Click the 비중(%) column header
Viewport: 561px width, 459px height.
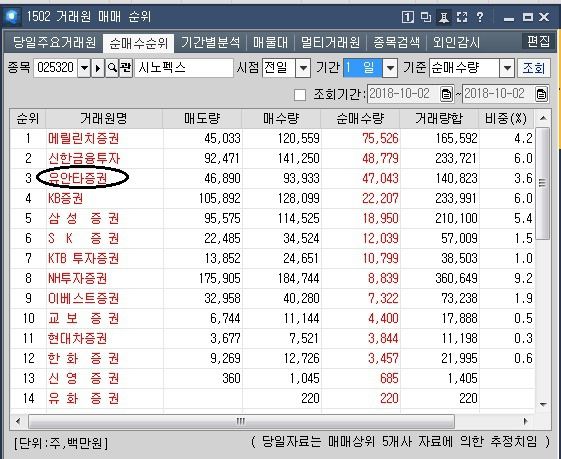(x=506, y=118)
